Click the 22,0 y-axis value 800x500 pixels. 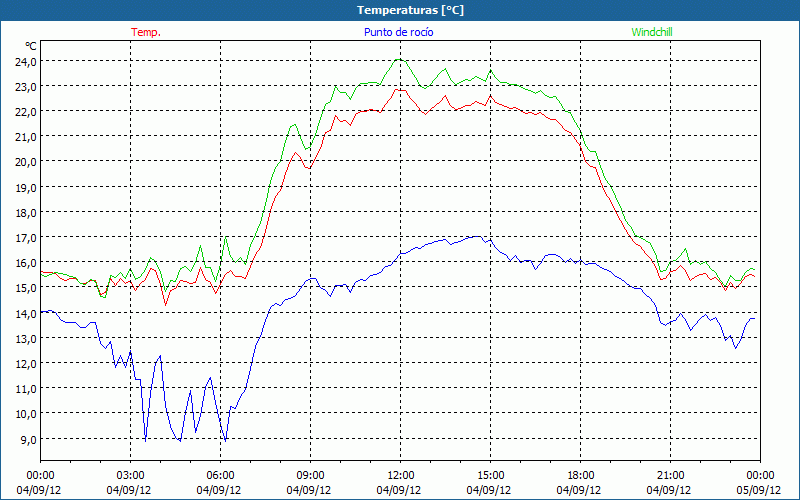click(x=27, y=112)
